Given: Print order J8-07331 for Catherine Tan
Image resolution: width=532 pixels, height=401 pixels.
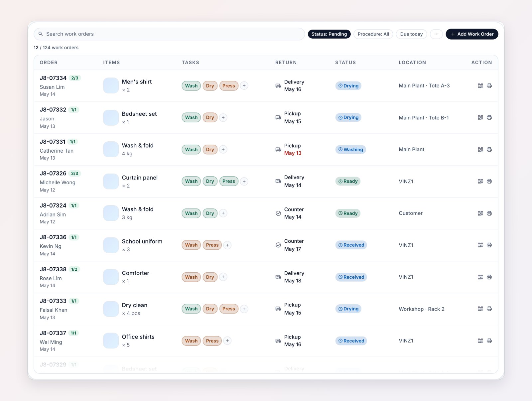Looking at the screenshot, I should click(489, 150).
